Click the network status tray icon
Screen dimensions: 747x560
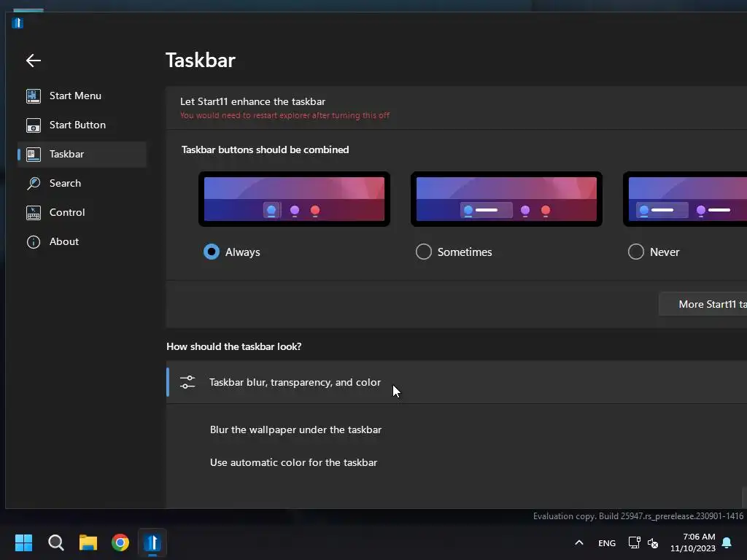634,542
